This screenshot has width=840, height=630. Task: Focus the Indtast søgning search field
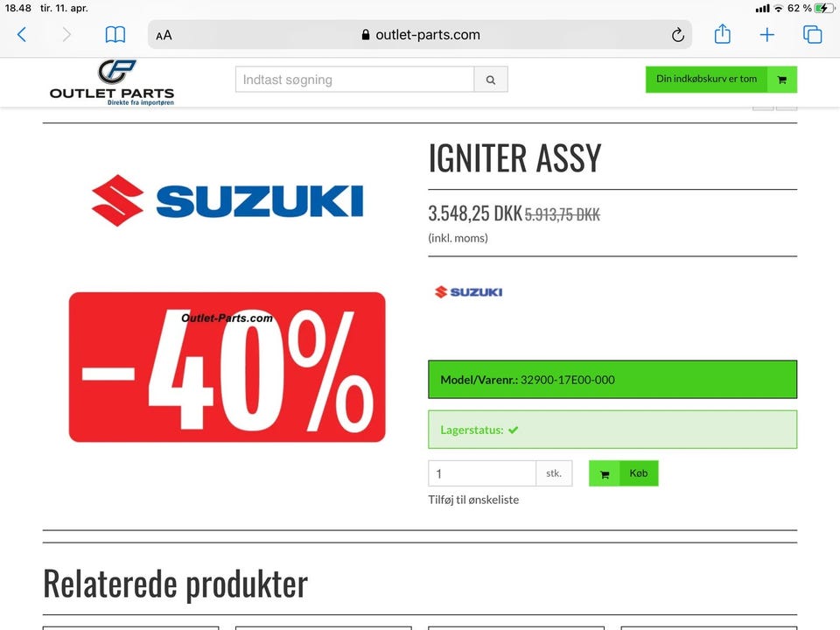pyautogui.click(x=354, y=80)
